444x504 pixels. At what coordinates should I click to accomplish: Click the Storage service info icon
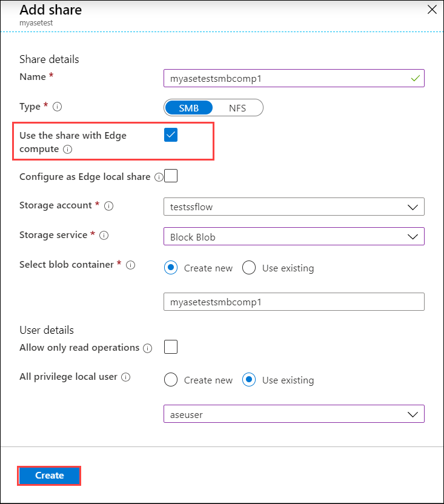(x=103, y=236)
